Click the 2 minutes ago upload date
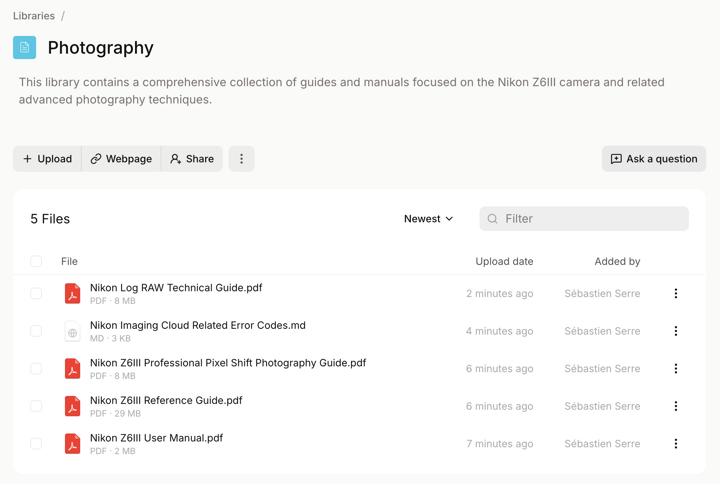 coord(500,294)
